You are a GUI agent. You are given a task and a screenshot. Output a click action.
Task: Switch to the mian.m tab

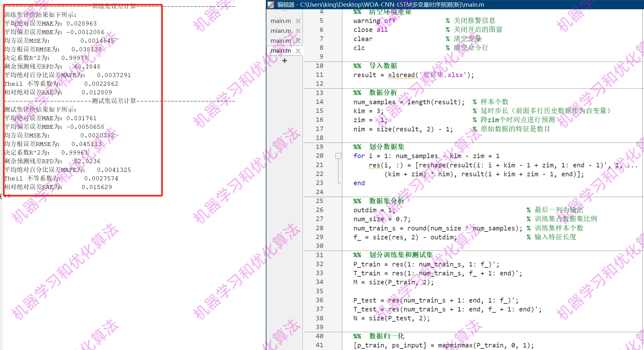(280, 31)
